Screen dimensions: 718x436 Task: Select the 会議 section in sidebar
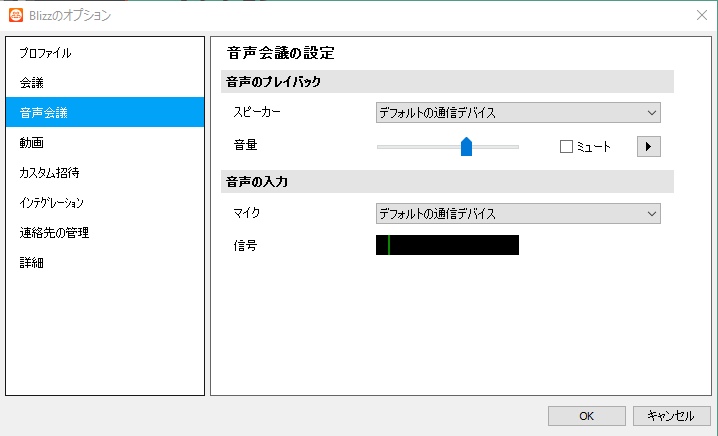[x=105, y=82]
